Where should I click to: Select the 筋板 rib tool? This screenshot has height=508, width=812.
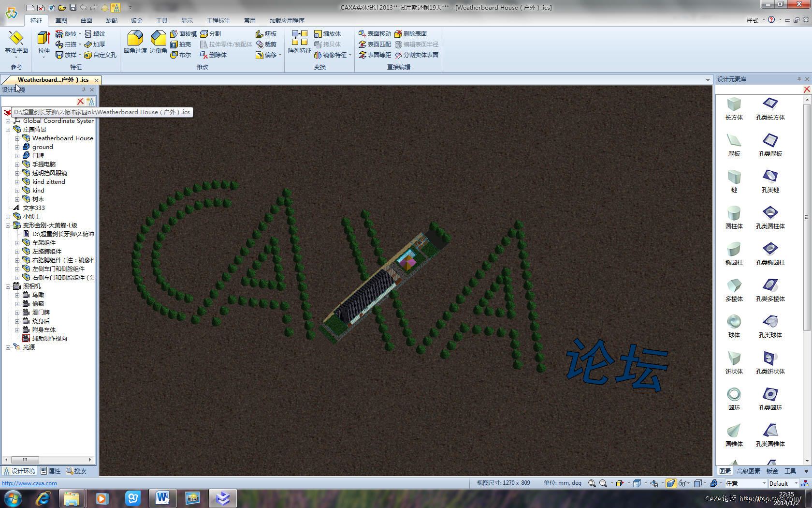pos(266,33)
